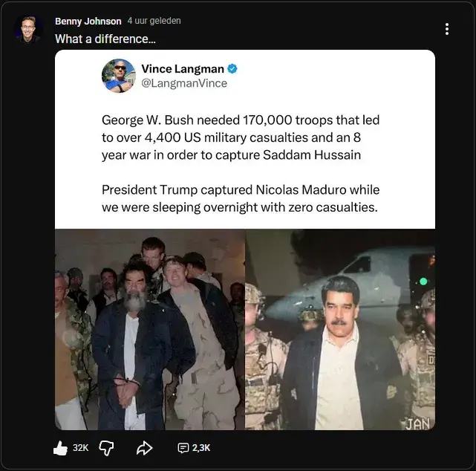Viewport: 476px width, 471px height.
Task: Click the share arrow icon
Action: click(144, 447)
